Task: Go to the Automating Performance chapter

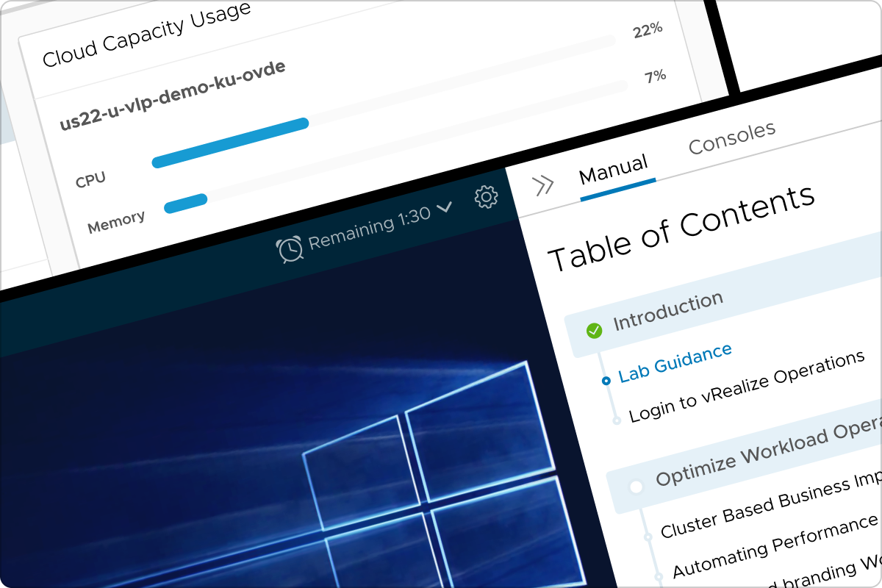Action: click(775, 547)
